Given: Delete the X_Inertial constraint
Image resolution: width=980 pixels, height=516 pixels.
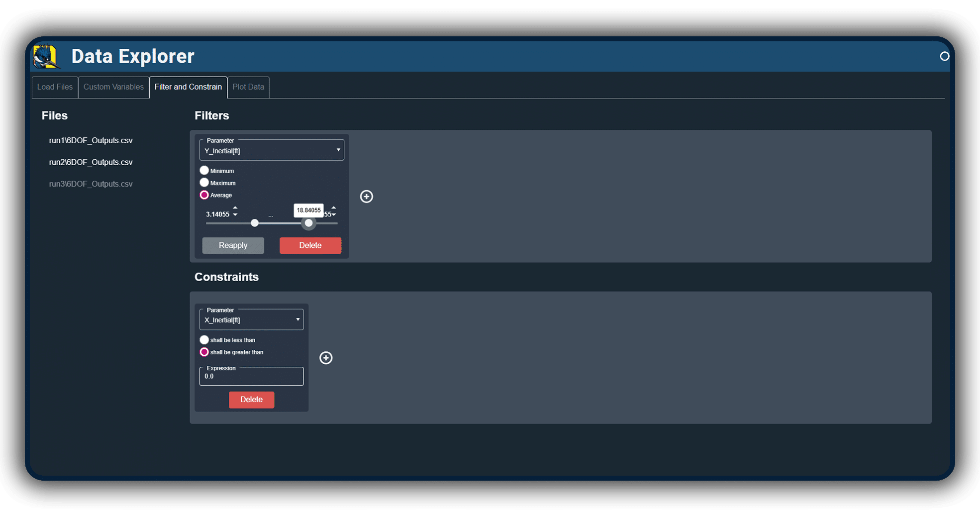Looking at the screenshot, I should 251,400.
